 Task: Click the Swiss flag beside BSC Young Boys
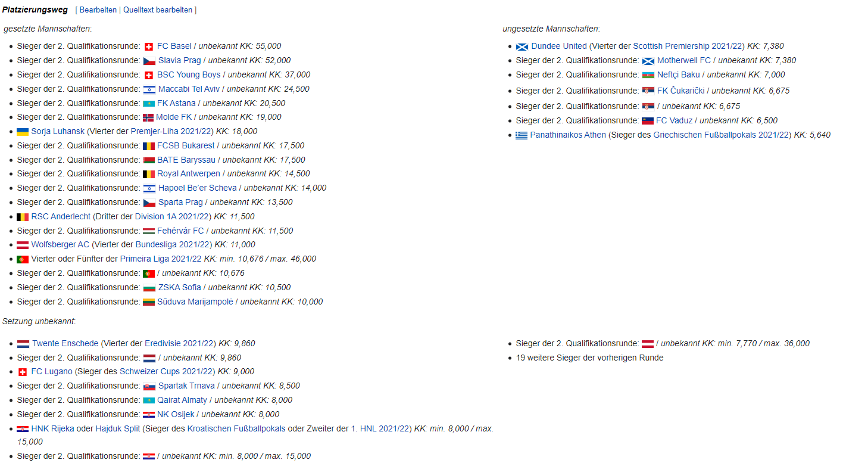(149, 75)
